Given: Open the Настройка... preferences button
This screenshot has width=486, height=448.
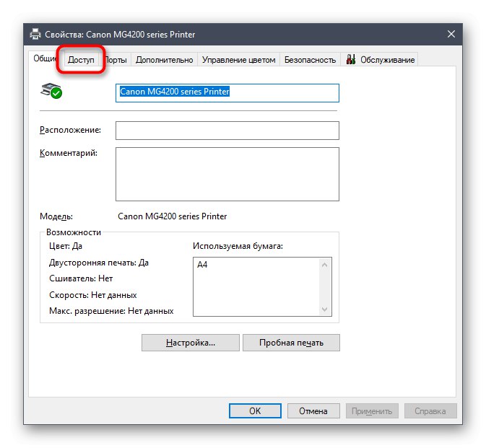Looking at the screenshot, I should pyautogui.click(x=191, y=343).
